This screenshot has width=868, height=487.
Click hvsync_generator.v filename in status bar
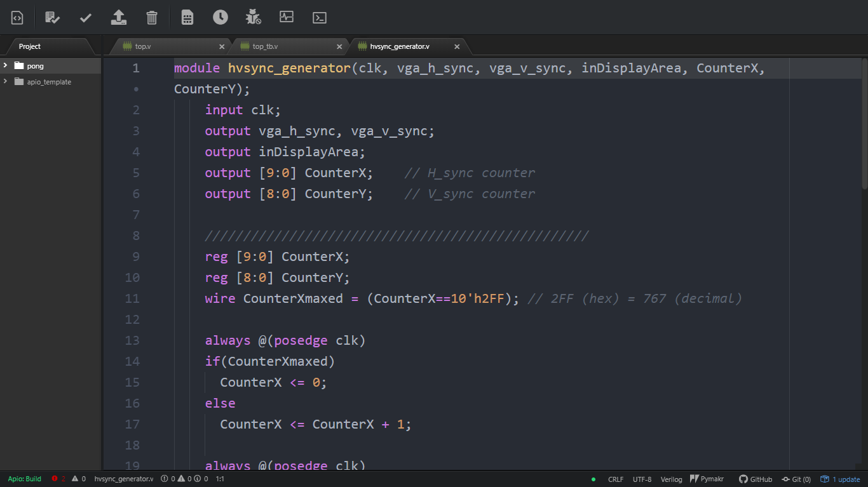click(124, 479)
